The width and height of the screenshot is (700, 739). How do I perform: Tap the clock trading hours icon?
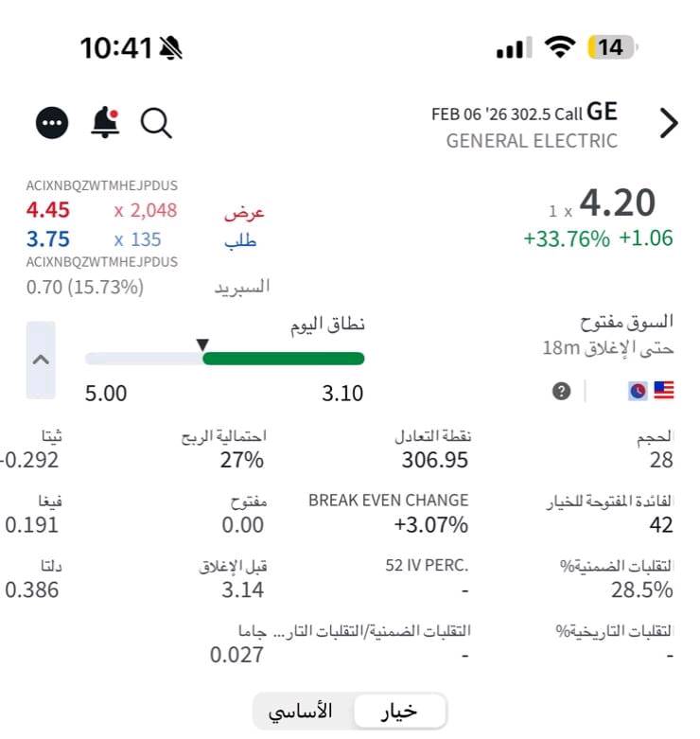point(638,391)
